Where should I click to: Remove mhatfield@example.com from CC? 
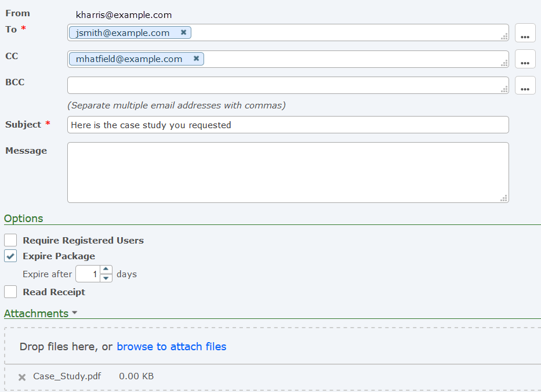(x=196, y=59)
